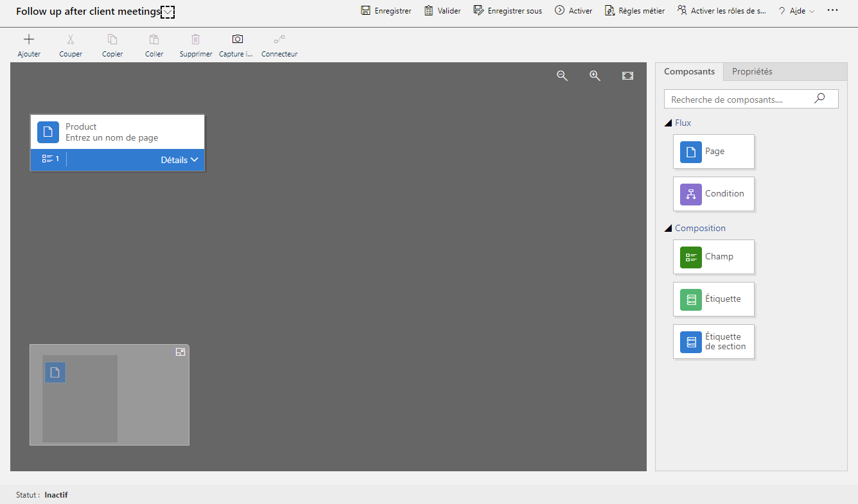Click the Product page name text
Screen dimensions: 858x504
point(81,126)
